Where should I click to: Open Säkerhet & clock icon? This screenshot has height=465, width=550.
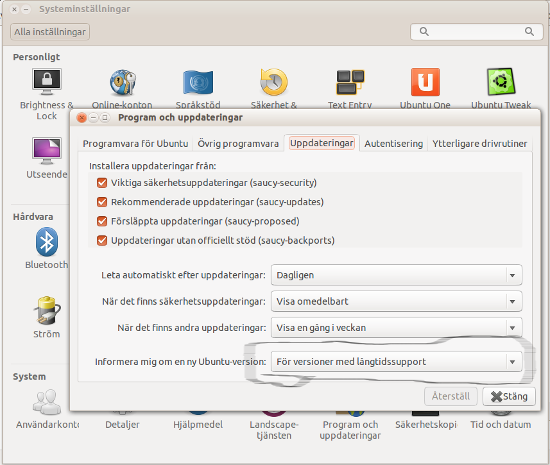pos(274,82)
